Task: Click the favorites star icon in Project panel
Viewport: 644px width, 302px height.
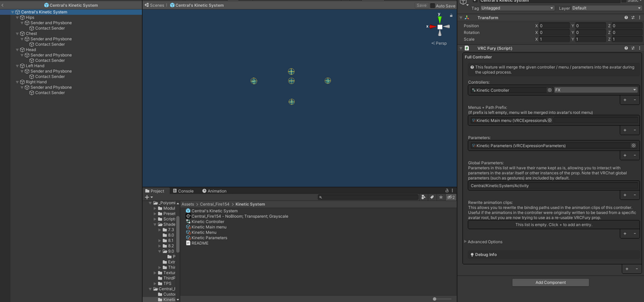Action: tap(441, 197)
